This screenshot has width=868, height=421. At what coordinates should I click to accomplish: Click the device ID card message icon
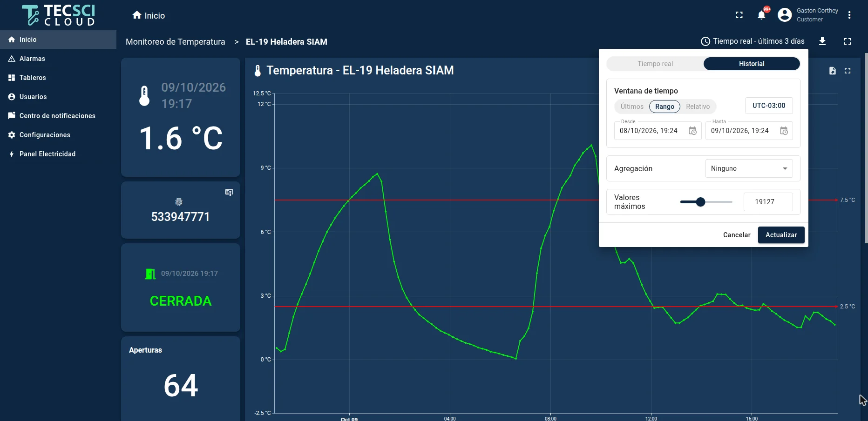click(229, 192)
